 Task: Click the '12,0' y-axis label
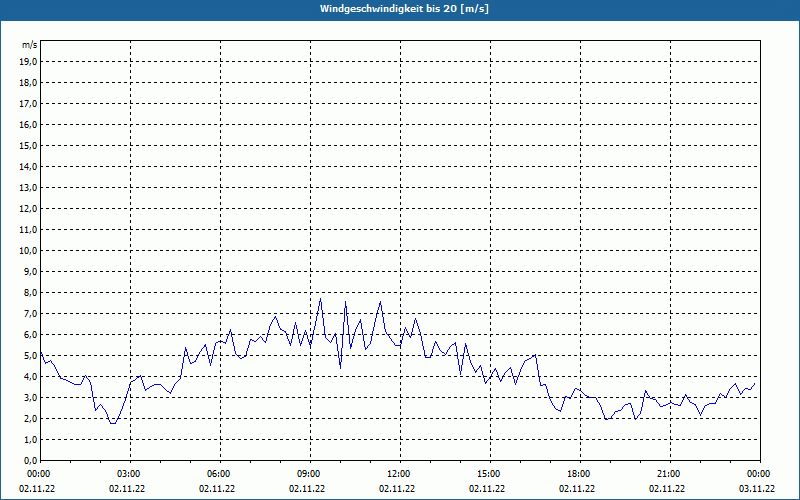tap(28, 209)
